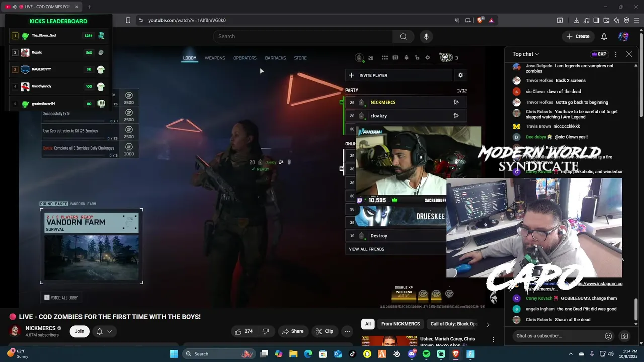Open menu for the Usher mix video

[494, 340]
